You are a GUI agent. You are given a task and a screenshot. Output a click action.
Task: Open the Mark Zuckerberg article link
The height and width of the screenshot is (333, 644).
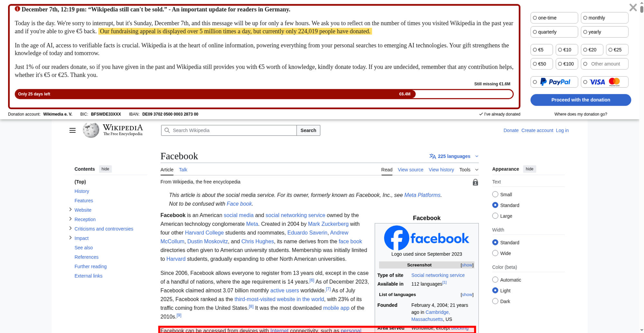coord(328,224)
